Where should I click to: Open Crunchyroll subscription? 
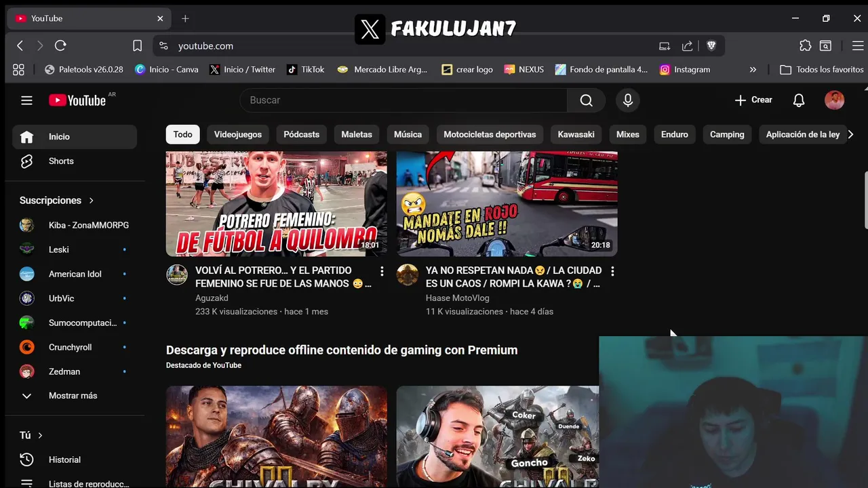(x=75, y=347)
